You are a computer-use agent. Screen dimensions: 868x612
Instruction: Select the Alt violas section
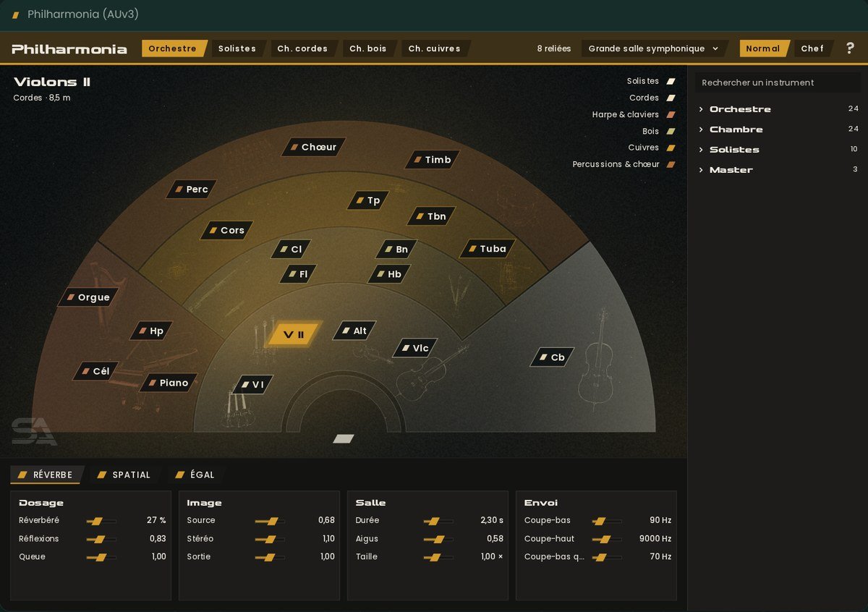[x=354, y=331]
